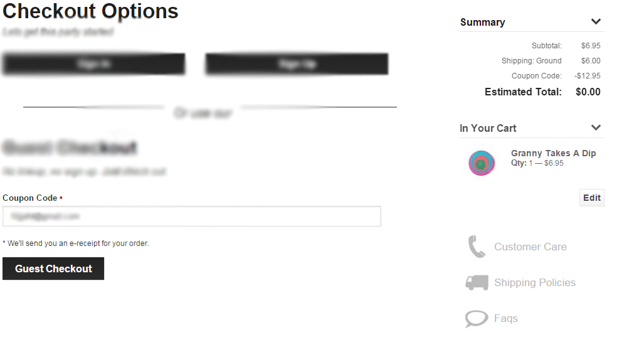Click the Estimated Total amount
The image size is (644, 347).
pos(588,92)
